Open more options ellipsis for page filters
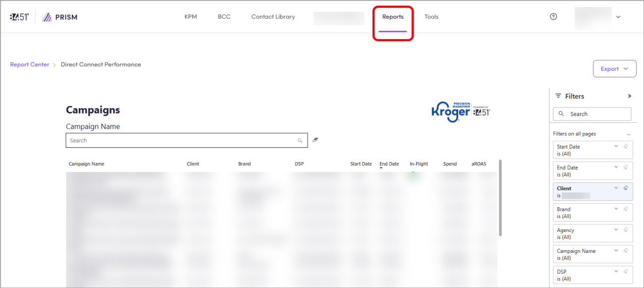Viewport: 644px width, 288px height. tap(629, 134)
